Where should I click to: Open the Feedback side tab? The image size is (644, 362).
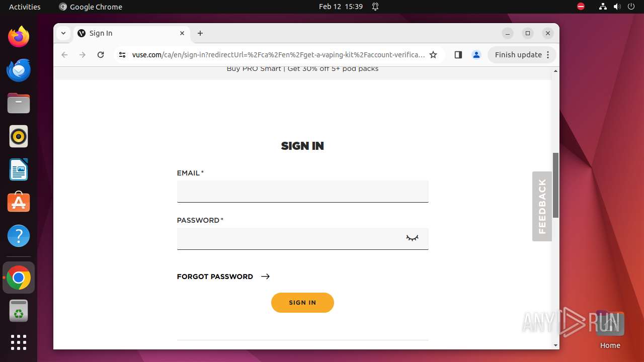(542, 206)
